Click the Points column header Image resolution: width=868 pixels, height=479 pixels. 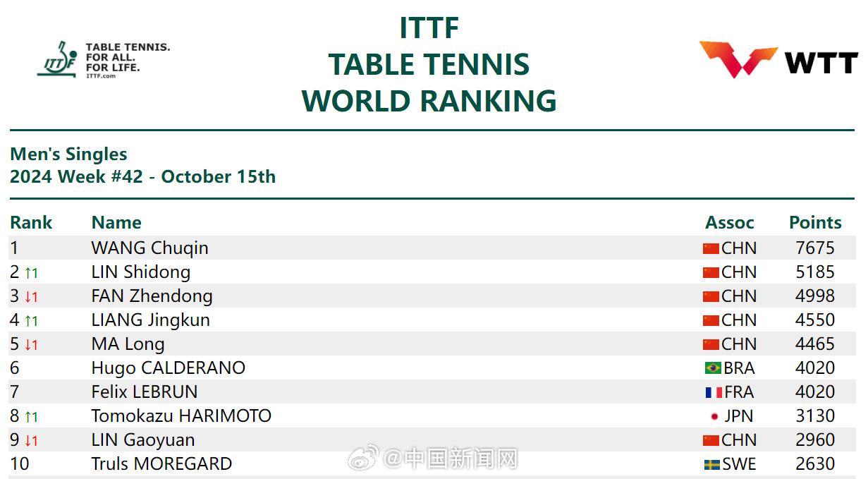point(815,222)
